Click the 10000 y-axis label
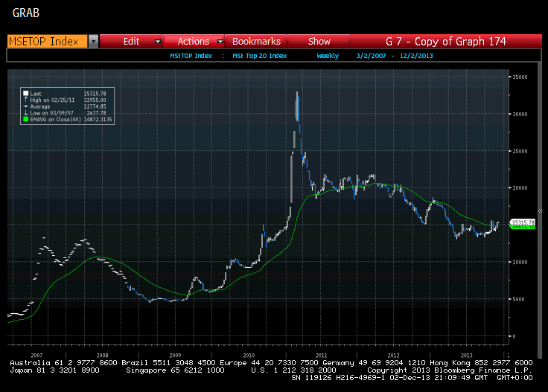The height and width of the screenshot is (392, 548). pos(520,262)
